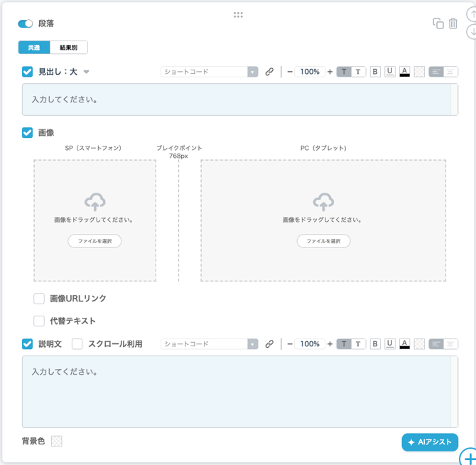Image resolution: width=476 pixels, height=465 pixels.
Task: Open the 背景色 color swatch
Action: pyautogui.click(x=56, y=441)
